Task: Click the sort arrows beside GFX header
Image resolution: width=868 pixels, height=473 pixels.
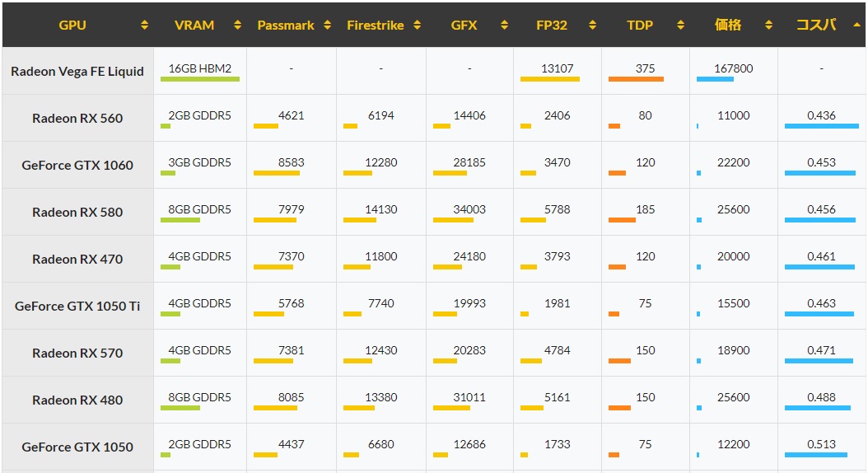Action: (504, 25)
